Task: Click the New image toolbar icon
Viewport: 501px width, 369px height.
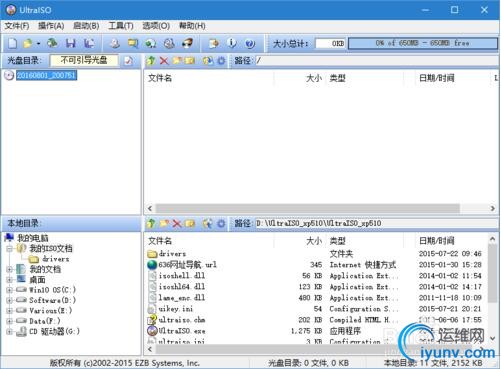Action: click(12, 43)
